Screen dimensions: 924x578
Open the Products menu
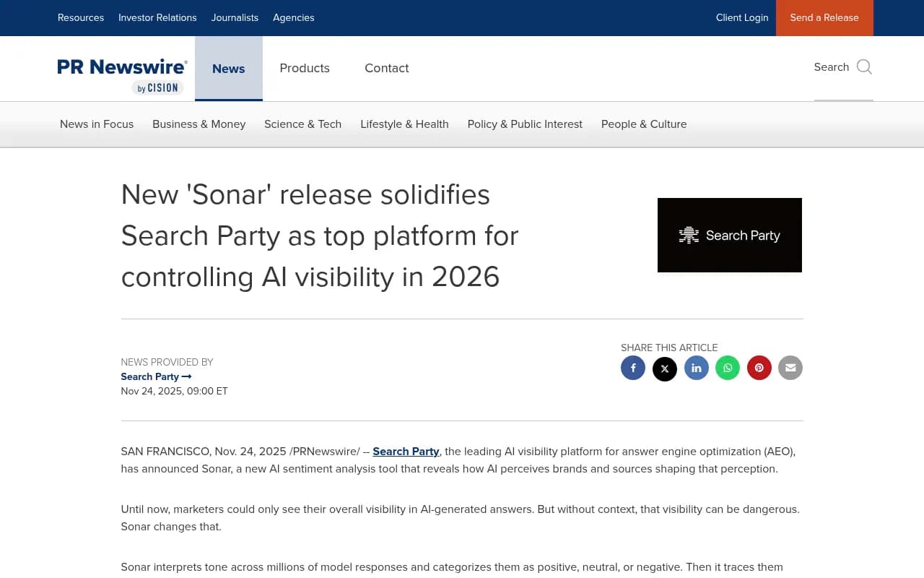pyautogui.click(x=305, y=68)
